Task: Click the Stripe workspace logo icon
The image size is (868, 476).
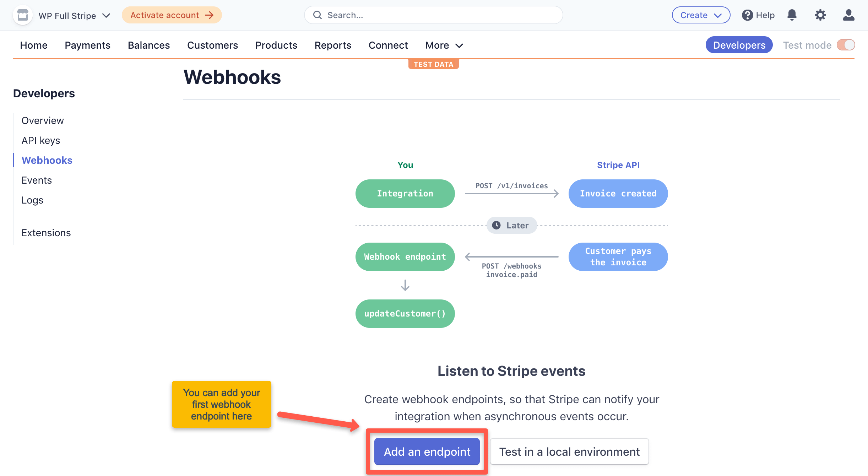Action: pyautogui.click(x=22, y=15)
